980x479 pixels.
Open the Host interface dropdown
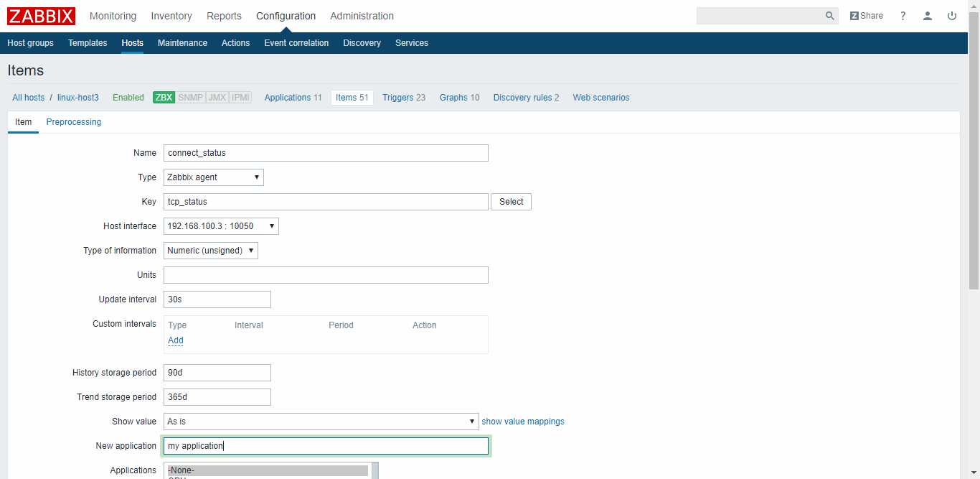[221, 226]
